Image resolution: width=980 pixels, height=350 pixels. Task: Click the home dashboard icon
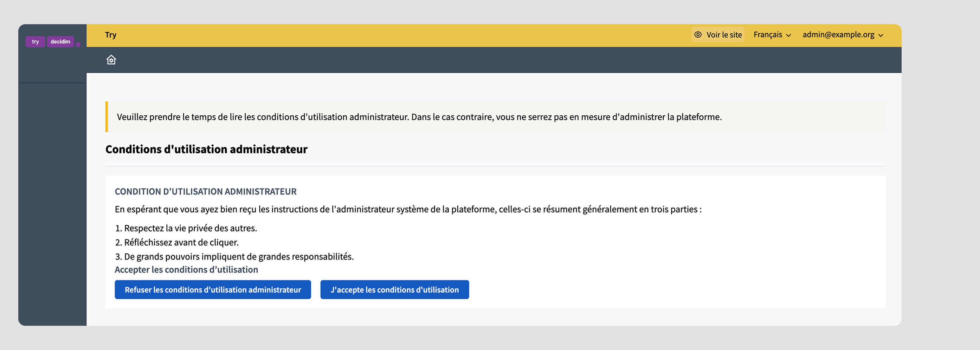click(x=111, y=60)
